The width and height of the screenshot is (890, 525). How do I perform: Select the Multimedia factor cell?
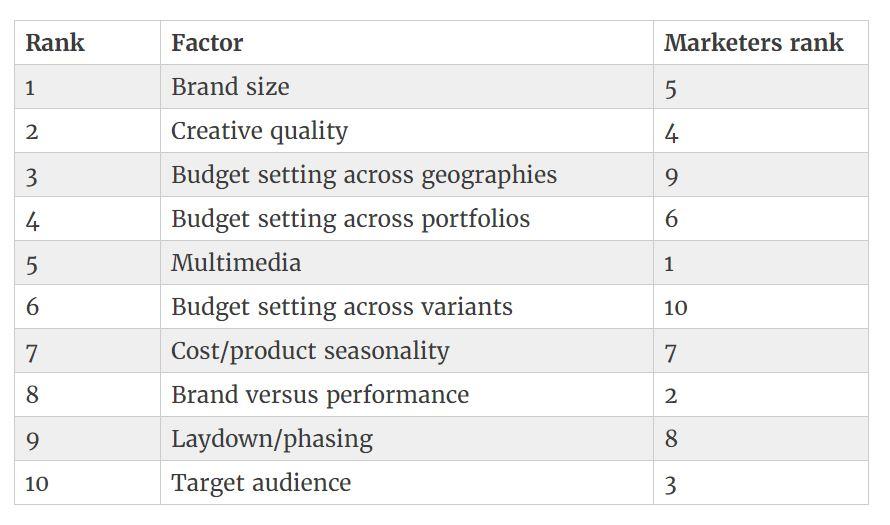(x=236, y=263)
